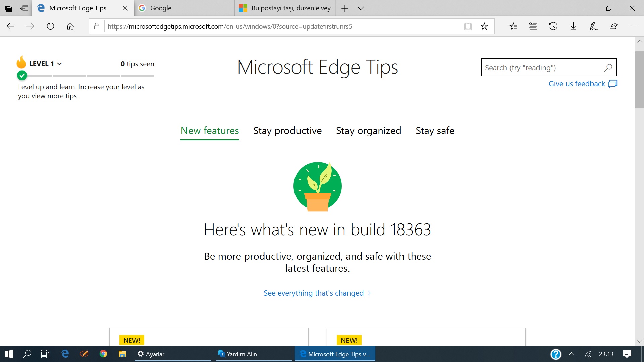644x362 pixels.
Task: Refresh the current page
Action: (x=50, y=26)
